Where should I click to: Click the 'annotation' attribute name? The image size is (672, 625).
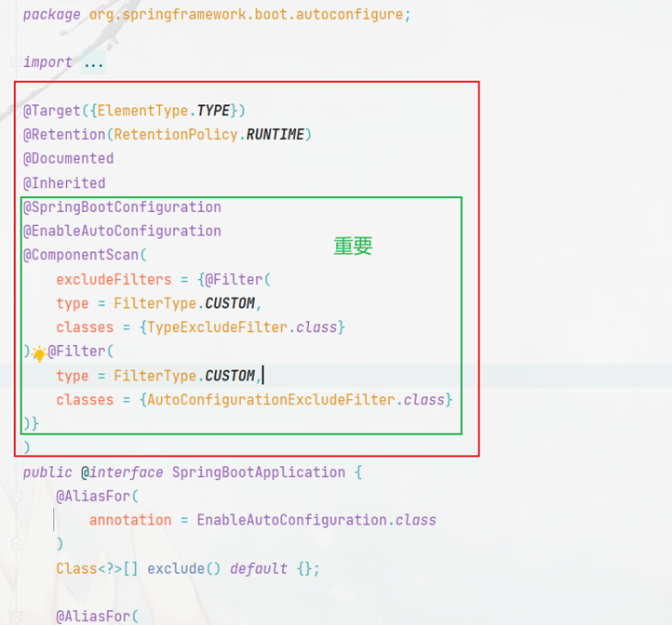click(130, 521)
